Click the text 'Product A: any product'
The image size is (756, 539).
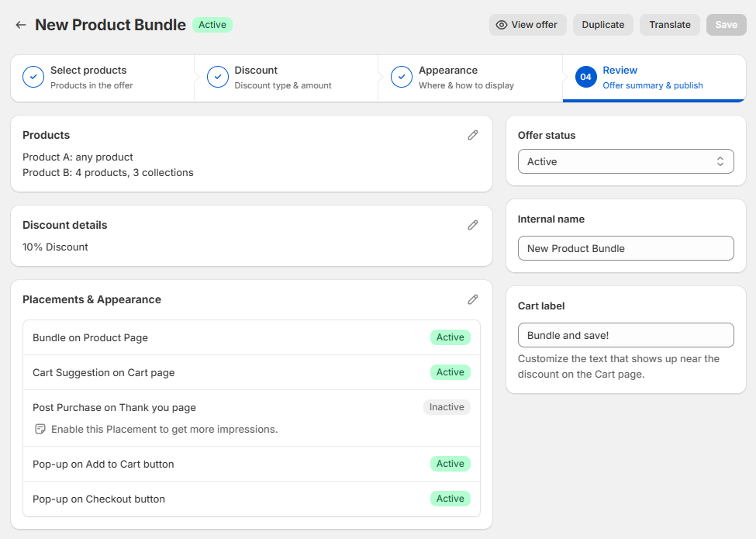point(78,157)
